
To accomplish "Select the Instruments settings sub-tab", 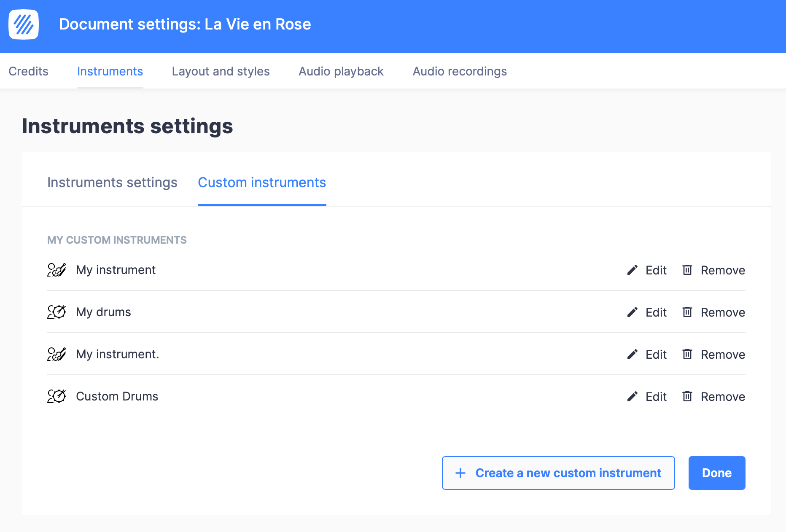I will [x=112, y=183].
